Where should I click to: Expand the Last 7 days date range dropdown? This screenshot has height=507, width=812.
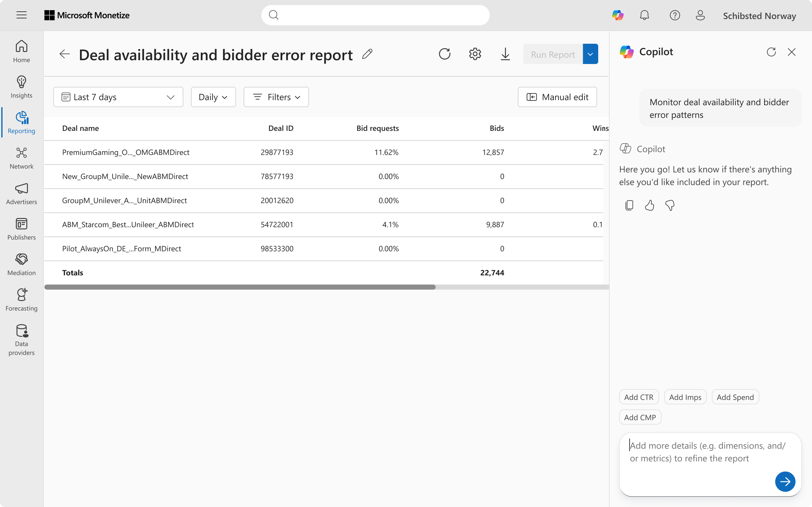118,97
